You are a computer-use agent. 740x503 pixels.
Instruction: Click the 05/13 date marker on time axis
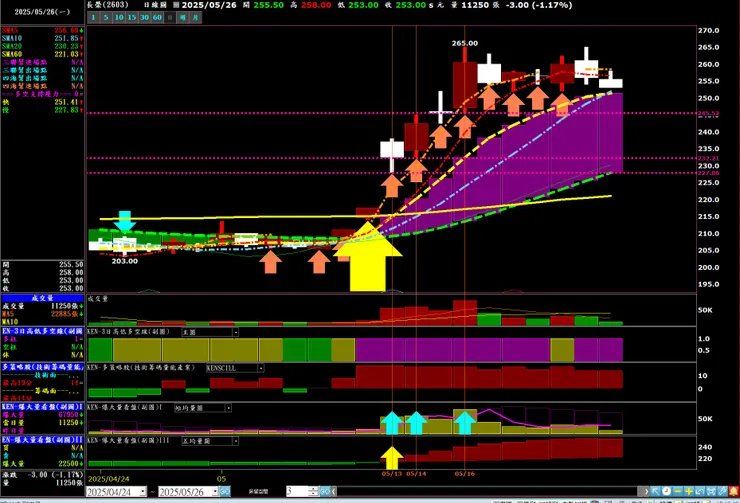[x=392, y=473]
